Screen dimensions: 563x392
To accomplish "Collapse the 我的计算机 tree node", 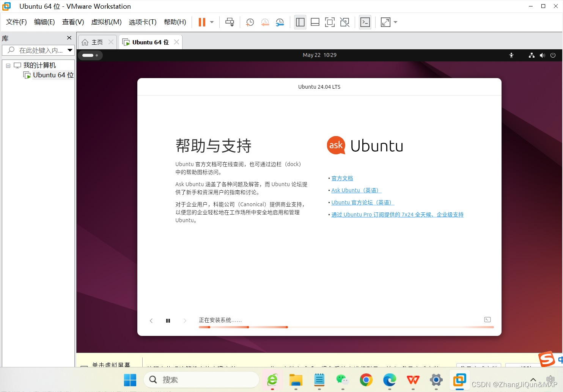I will click(x=8, y=65).
